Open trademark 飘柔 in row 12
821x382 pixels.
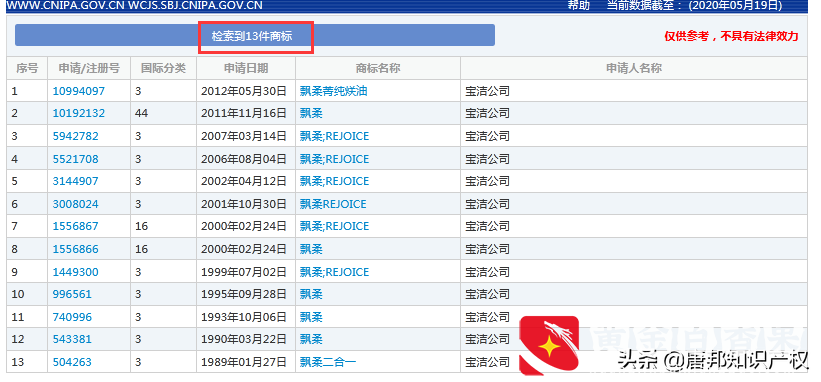tap(311, 339)
